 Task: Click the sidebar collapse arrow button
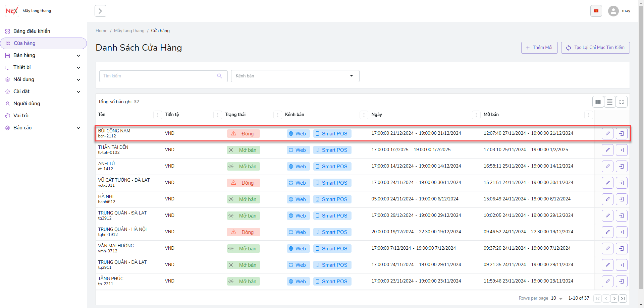(x=100, y=11)
